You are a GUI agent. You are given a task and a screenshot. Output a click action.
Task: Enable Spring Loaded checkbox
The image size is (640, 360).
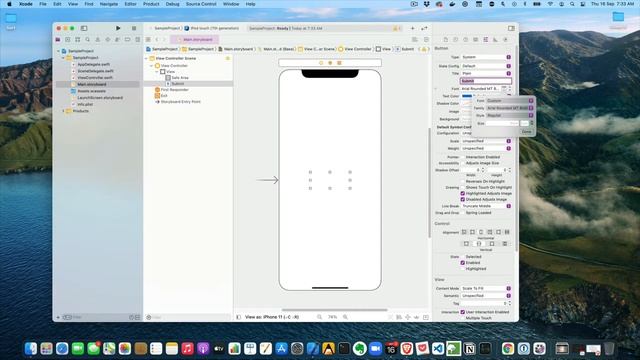point(462,213)
